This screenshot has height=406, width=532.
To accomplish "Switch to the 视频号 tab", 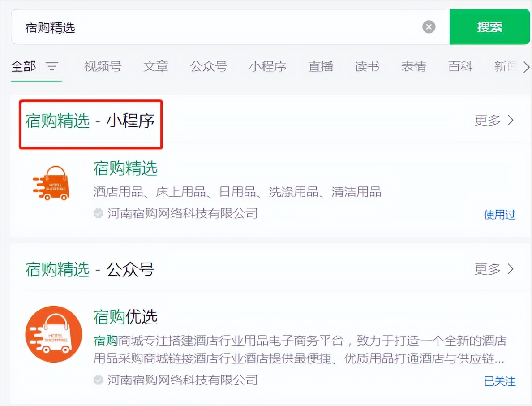I will pos(103,65).
